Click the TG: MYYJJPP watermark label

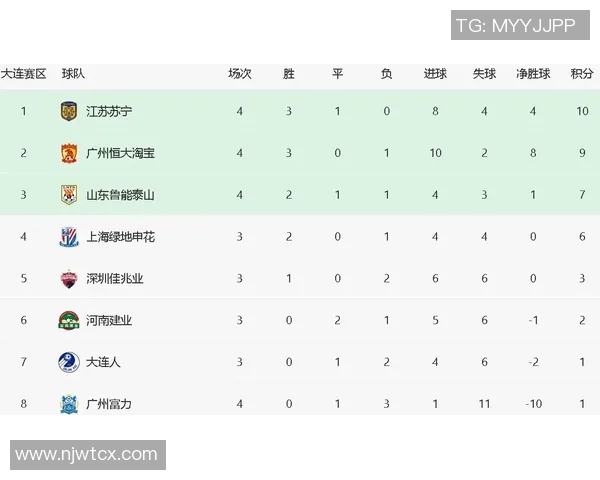coord(515,26)
